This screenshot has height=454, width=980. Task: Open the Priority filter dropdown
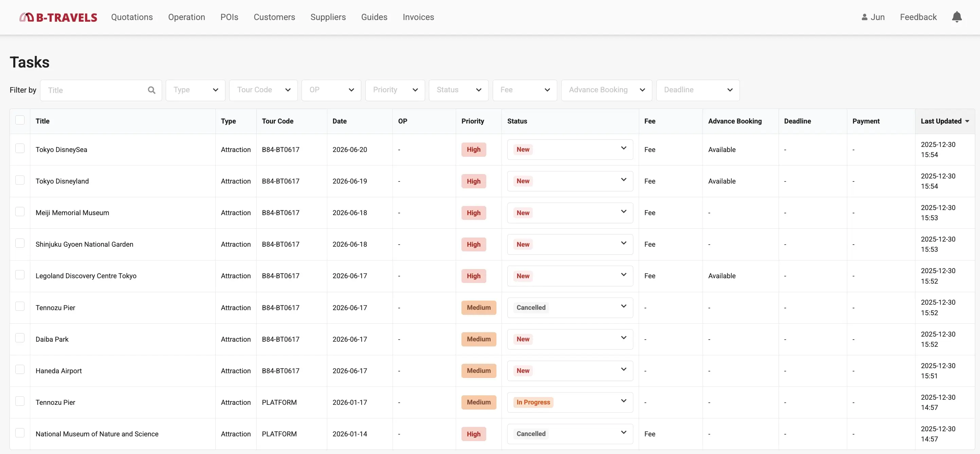395,90
